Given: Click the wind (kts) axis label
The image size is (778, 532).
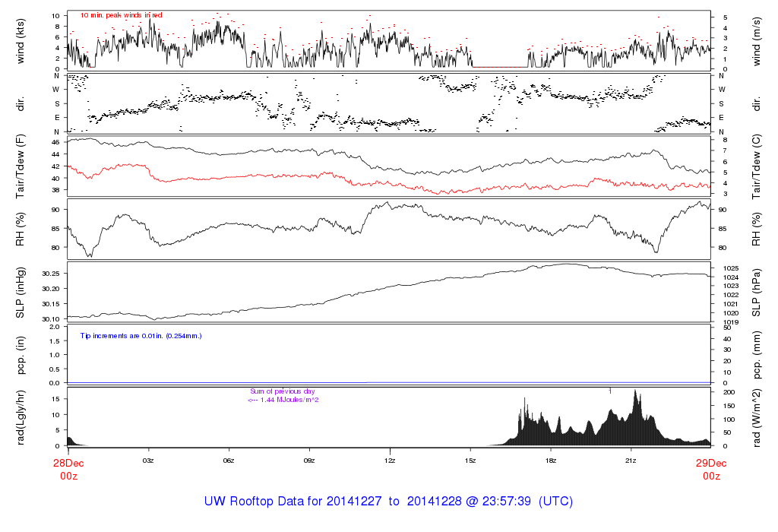Looking at the screenshot, I should [x=21, y=40].
